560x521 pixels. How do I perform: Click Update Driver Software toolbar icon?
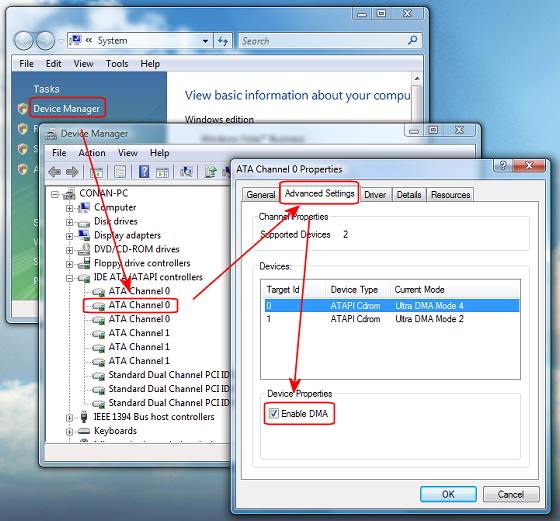coord(210,172)
